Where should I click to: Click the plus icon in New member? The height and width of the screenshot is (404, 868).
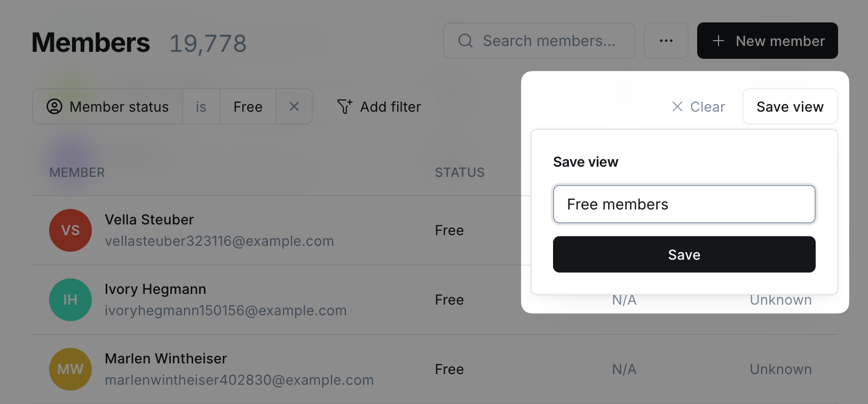(719, 41)
